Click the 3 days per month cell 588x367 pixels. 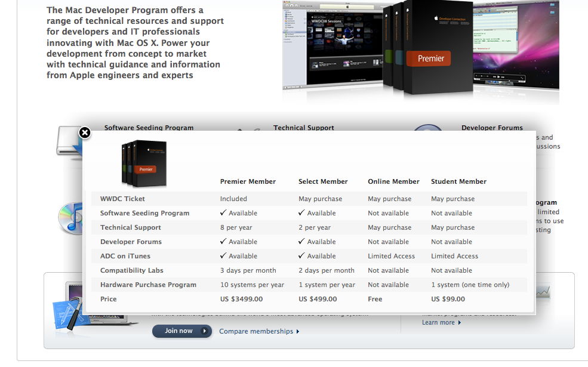click(x=248, y=270)
